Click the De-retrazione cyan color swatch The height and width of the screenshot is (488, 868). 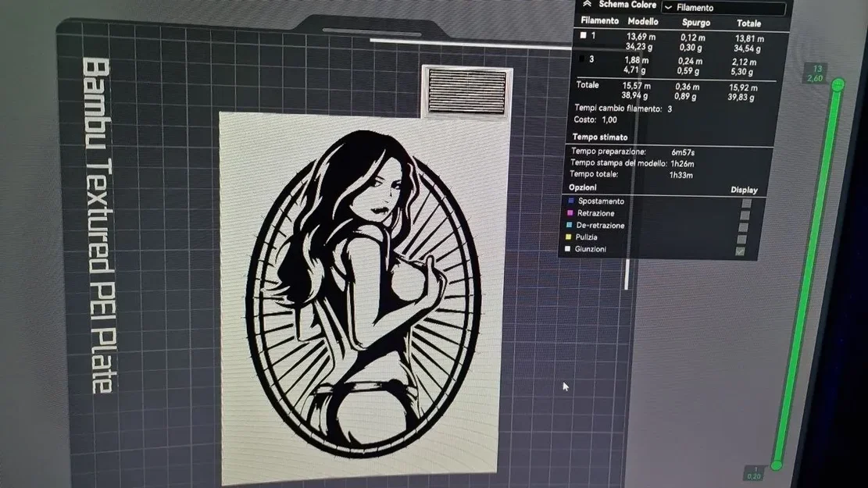click(569, 225)
